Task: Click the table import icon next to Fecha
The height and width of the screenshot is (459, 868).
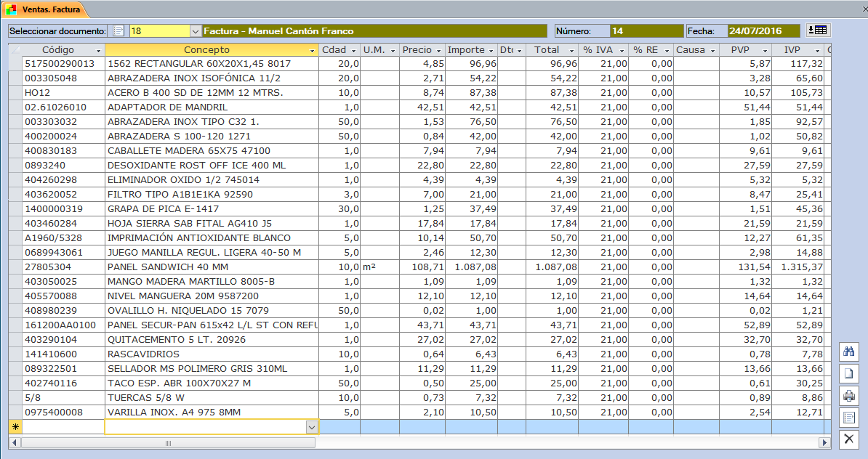Action: [818, 31]
